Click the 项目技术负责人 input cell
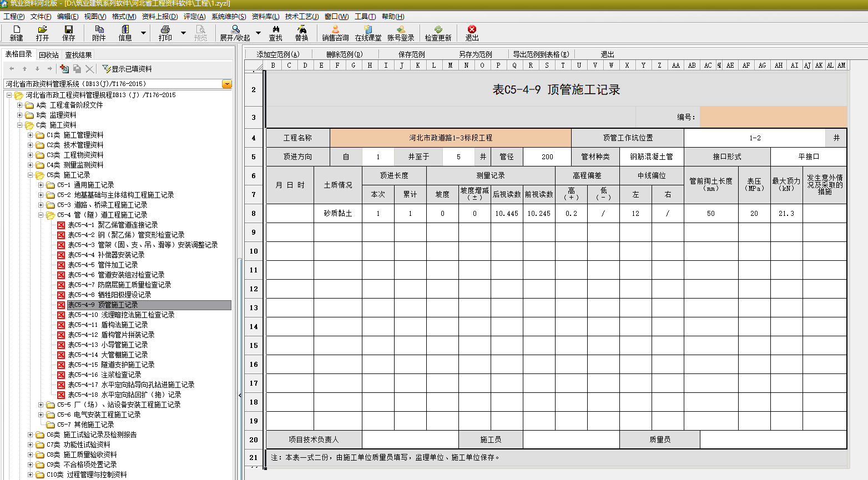 click(410, 439)
